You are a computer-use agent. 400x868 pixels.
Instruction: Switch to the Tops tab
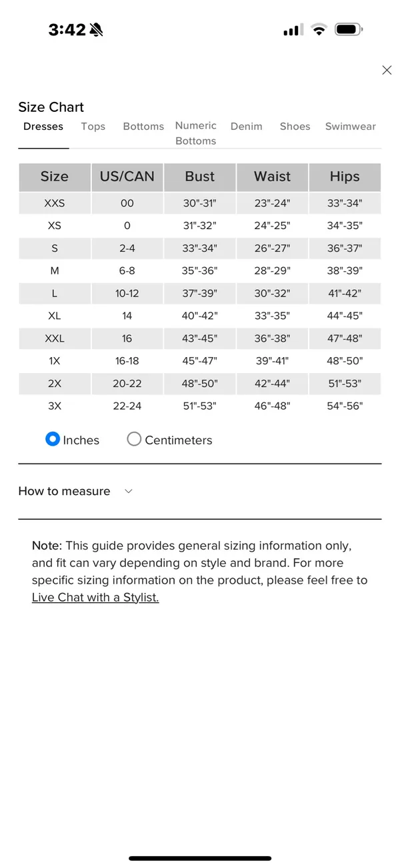pyautogui.click(x=93, y=126)
